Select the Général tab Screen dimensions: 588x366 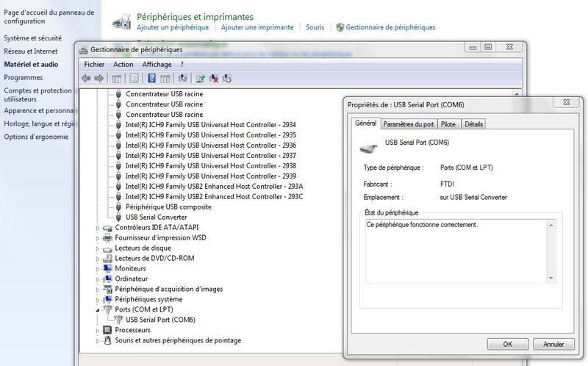[365, 123]
